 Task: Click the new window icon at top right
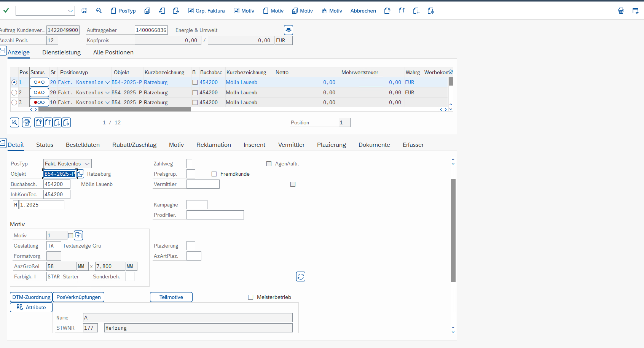tap(635, 11)
